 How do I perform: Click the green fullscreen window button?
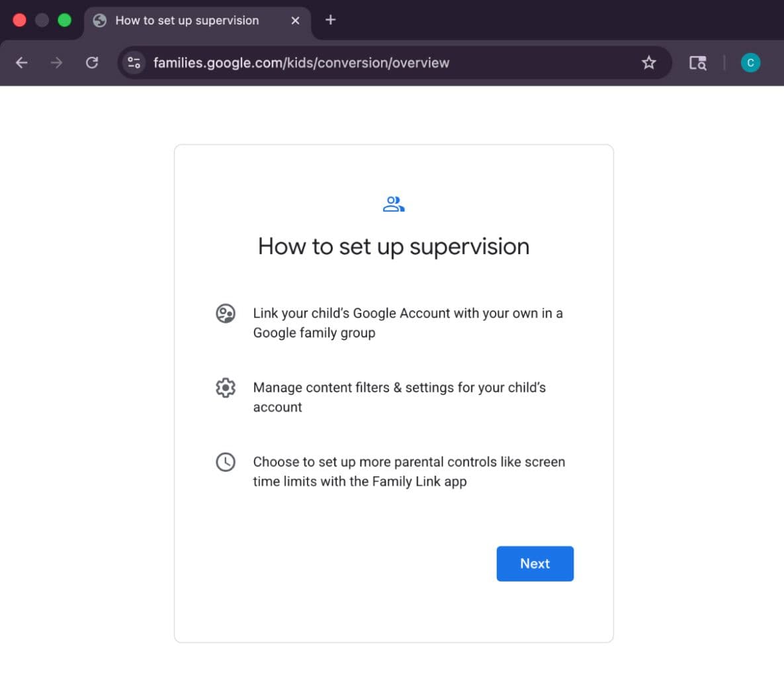click(x=64, y=20)
